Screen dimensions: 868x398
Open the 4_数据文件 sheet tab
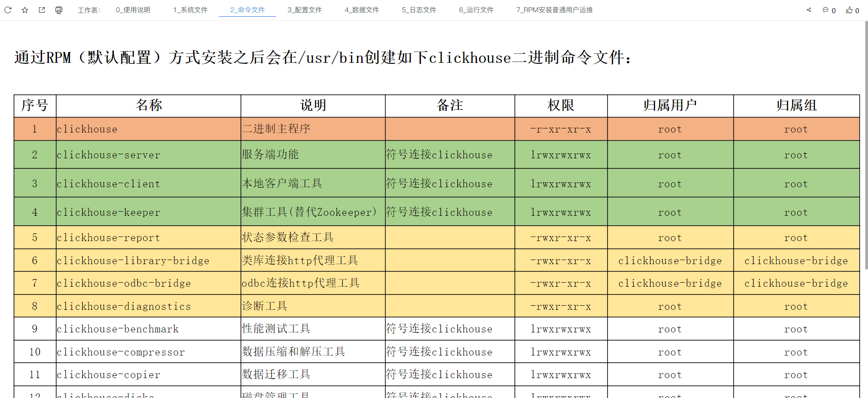pyautogui.click(x=362, y=10)
